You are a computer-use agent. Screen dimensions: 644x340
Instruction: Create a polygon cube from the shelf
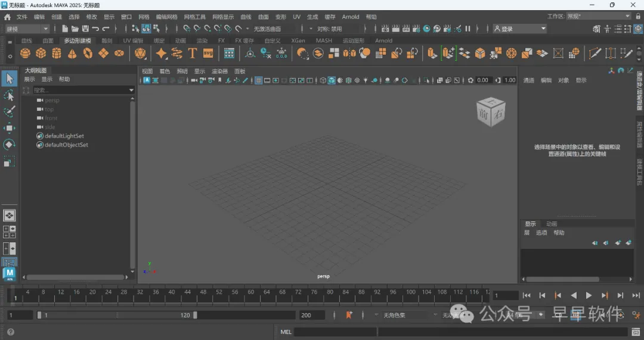41,54
